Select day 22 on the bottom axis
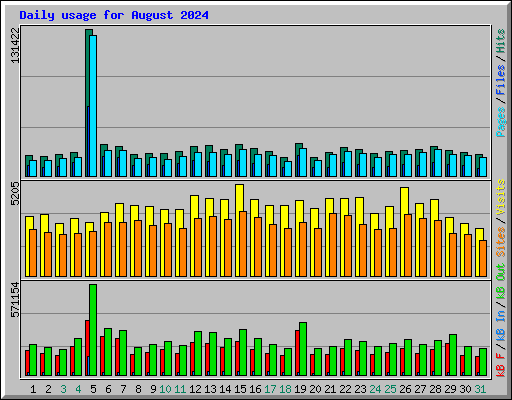512x400 pixels. (345, 389)
